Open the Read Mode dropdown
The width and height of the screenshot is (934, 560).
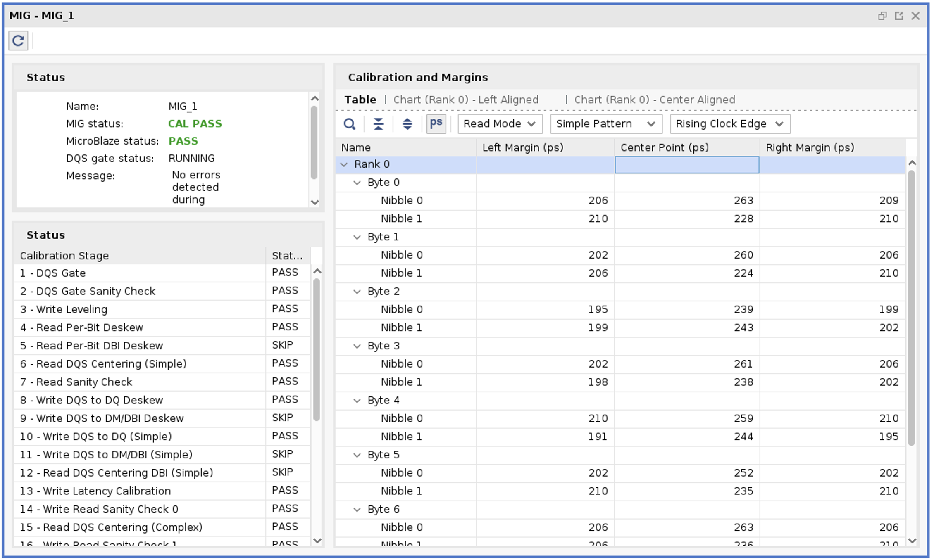499,123
